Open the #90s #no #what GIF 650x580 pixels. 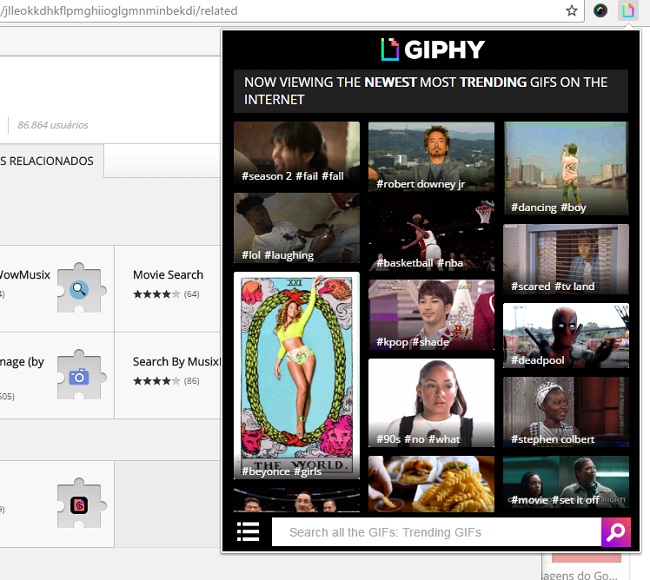[x=431, y=403]
